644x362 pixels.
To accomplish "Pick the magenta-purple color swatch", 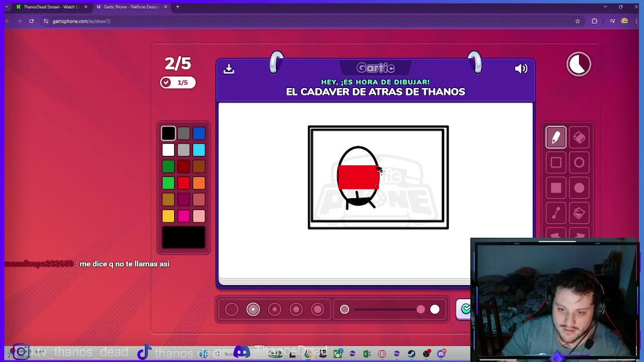I will point(184,200).
